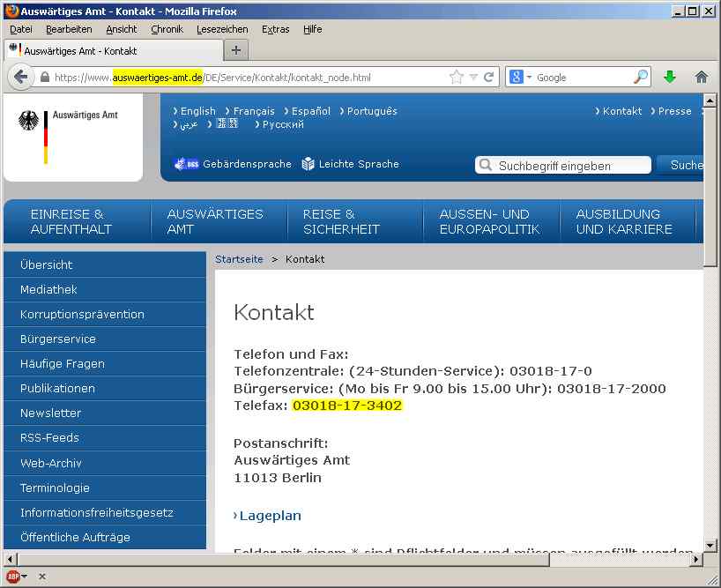Bookmark this page with the star icon
Viewport: 721px width, 588px height.
[457, 77]
